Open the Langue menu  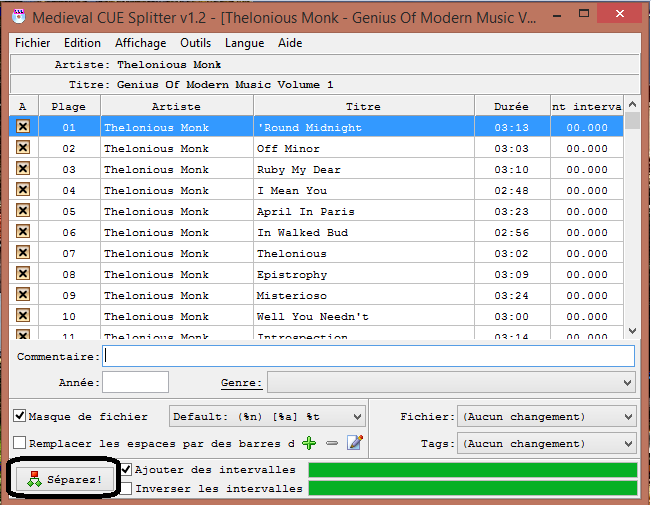(x=245, y=43)
